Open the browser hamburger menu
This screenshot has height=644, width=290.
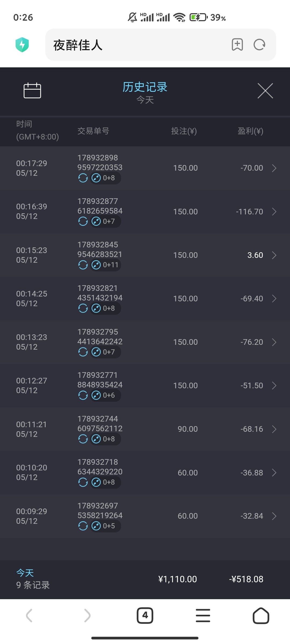point(203,615)
